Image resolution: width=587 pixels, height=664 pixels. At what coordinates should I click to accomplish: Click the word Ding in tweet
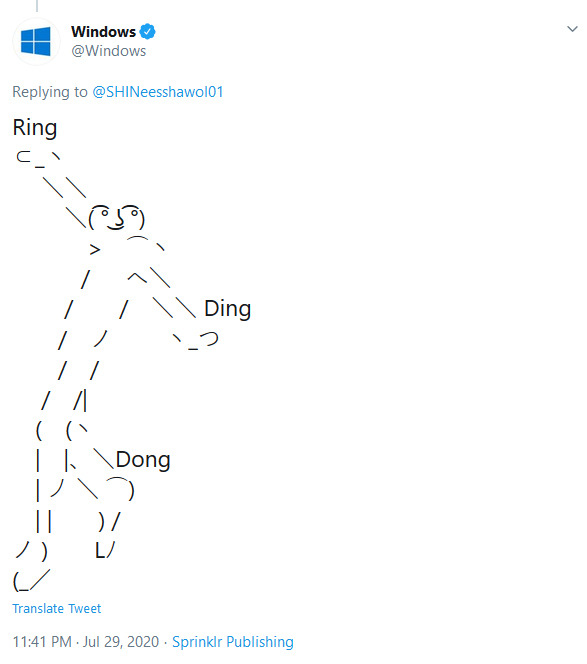pyautogui.click(x=227, y=309)
